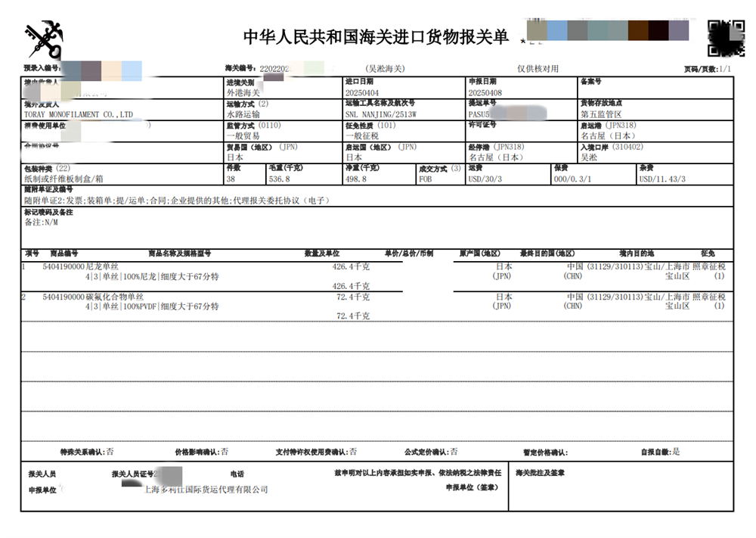The height and width of the screenshot is (538, 756).
Task: Click the 数量及单位 column header
Action: click(x=322, y=253)
